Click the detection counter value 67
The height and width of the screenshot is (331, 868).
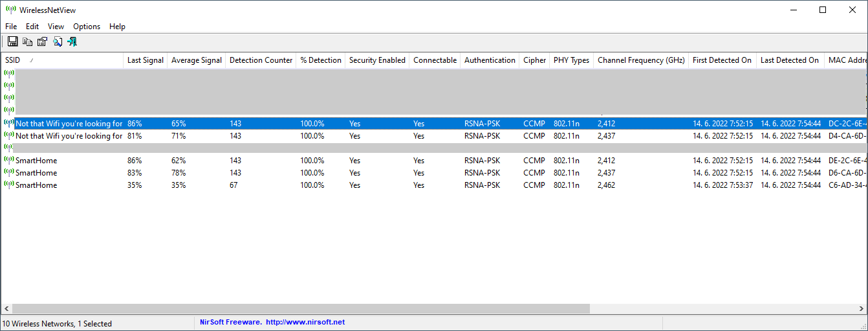(233, 185)
